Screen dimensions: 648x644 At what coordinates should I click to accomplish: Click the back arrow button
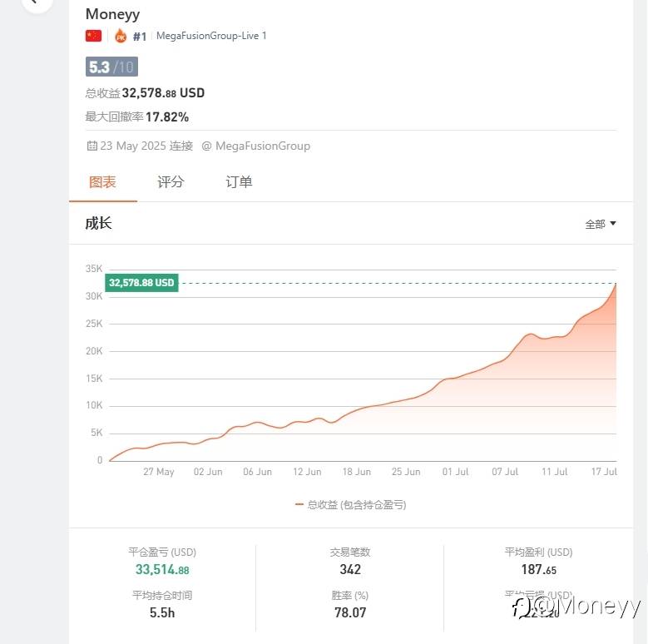[37, 2]
